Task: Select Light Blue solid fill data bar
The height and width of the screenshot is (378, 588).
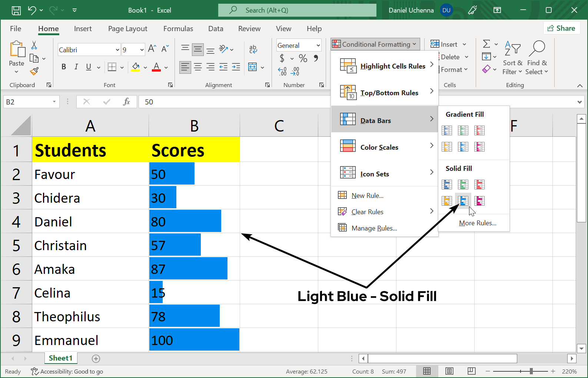Action: click(x=463, y=201)
